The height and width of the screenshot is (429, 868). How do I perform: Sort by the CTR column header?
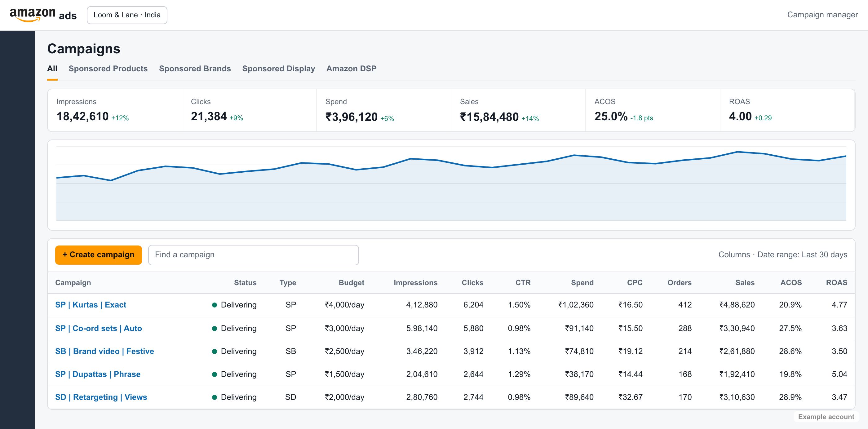click(x=523, y=282)
